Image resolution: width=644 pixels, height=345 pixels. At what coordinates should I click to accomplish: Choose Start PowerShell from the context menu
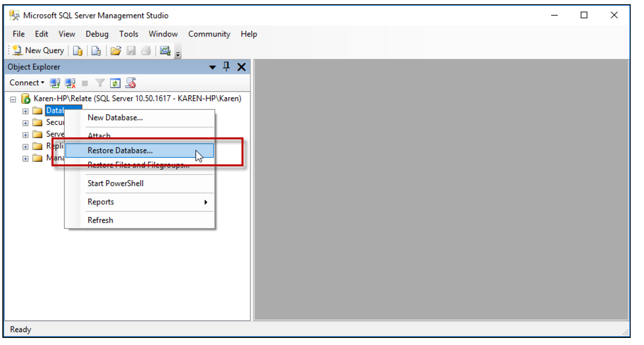(140, 183)
